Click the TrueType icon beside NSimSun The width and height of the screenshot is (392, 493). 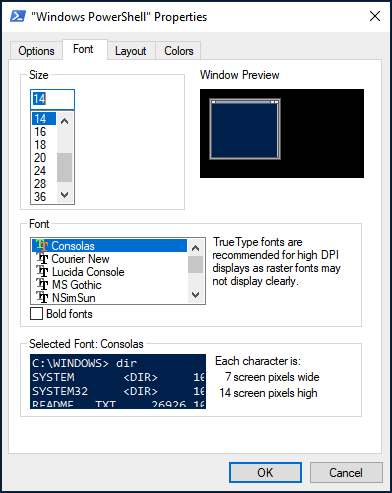click(42, 297)
